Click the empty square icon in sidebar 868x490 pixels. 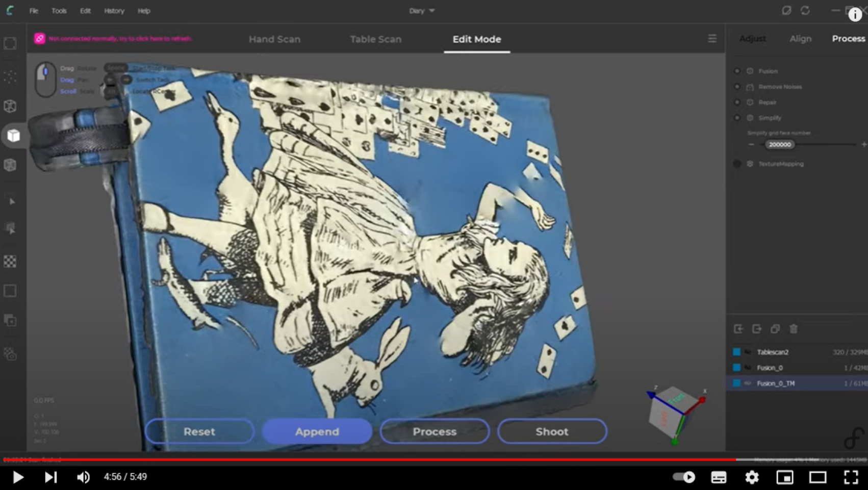(10, 291)
